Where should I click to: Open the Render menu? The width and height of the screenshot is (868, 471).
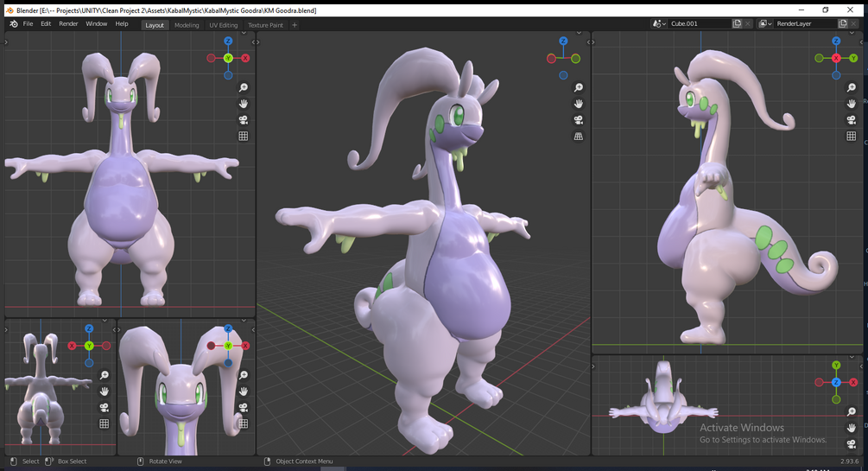point(68,24)
